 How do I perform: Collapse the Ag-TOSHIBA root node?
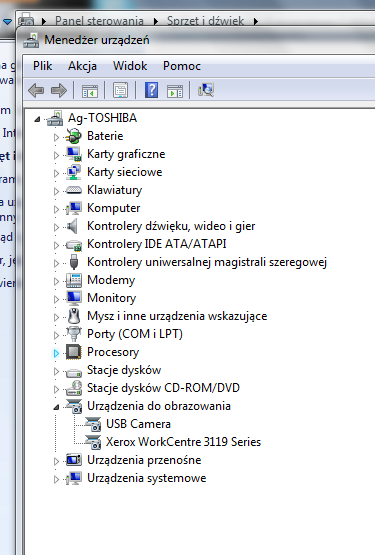tap(37, 120)
